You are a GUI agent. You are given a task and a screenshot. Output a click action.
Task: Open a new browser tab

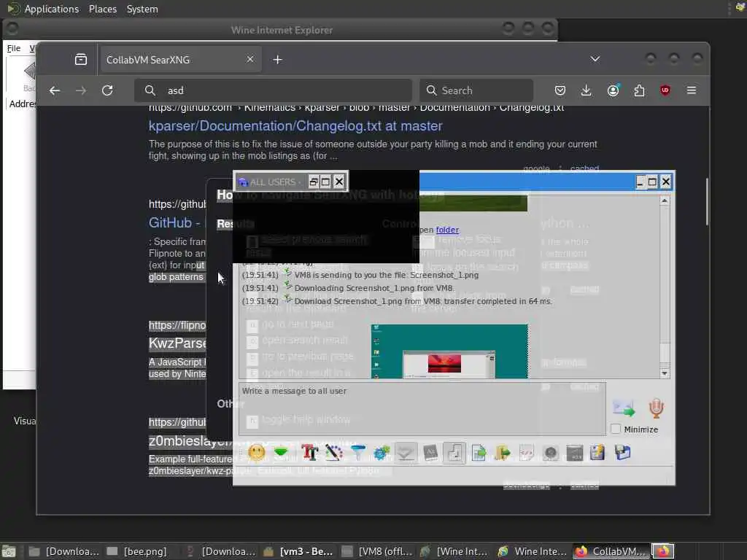coord(278,60)
